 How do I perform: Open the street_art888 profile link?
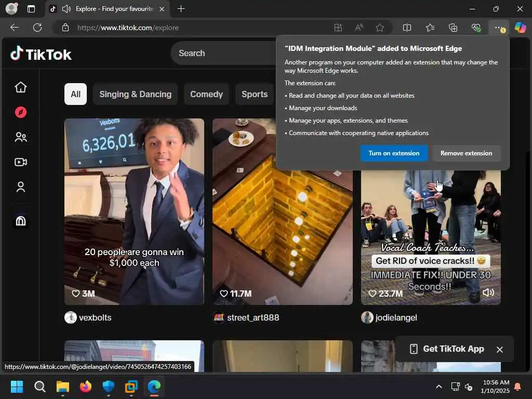253,317
